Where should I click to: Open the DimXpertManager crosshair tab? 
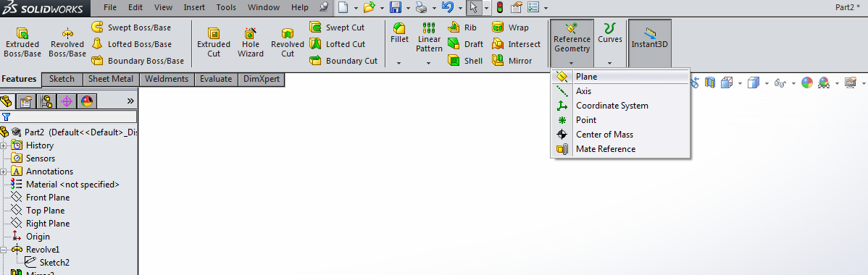click(x=67, y=101)
